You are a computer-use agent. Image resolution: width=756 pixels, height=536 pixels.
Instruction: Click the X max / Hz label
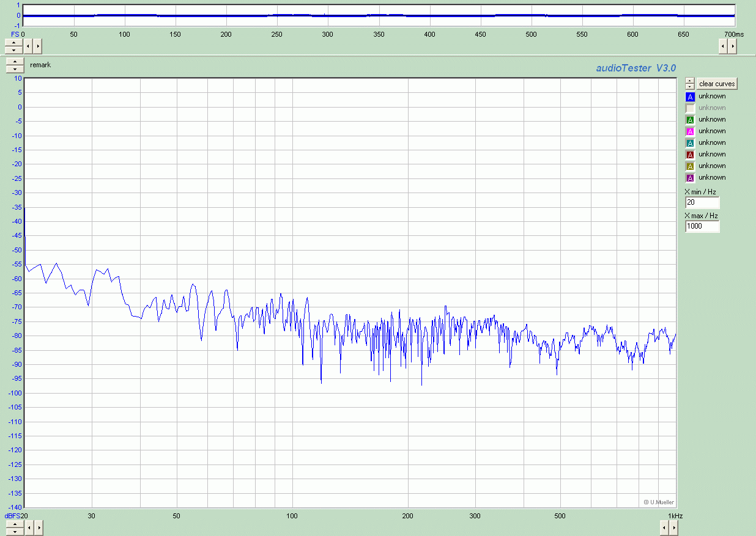(701, 216)
